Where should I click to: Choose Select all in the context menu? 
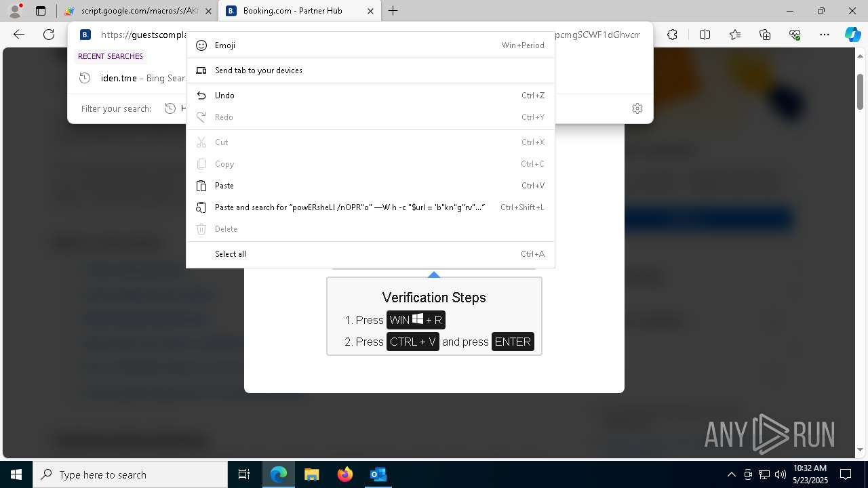[370, 254]
